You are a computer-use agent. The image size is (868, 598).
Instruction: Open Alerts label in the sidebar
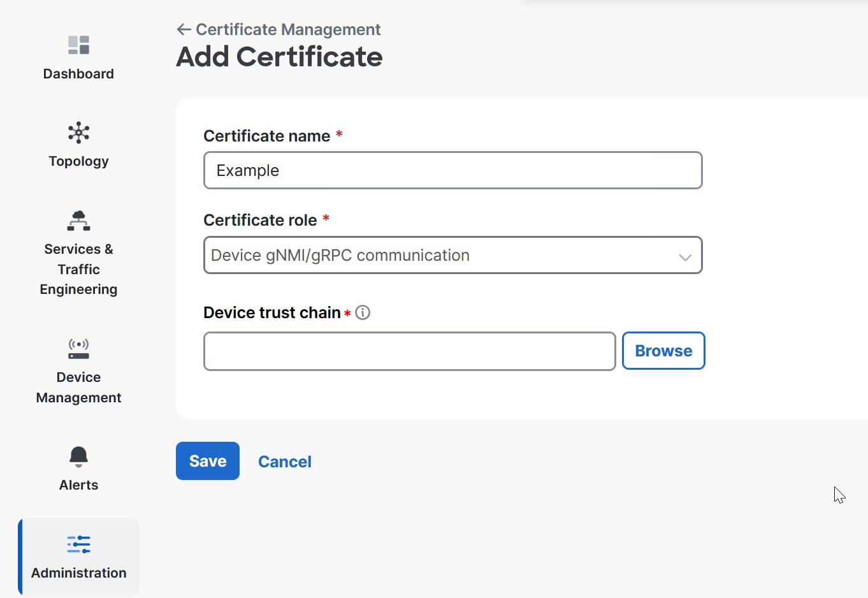(x=78, y=485)
